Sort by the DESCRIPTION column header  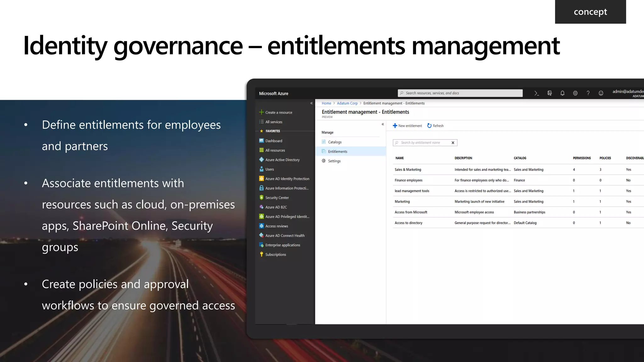(x=463, y=158)
